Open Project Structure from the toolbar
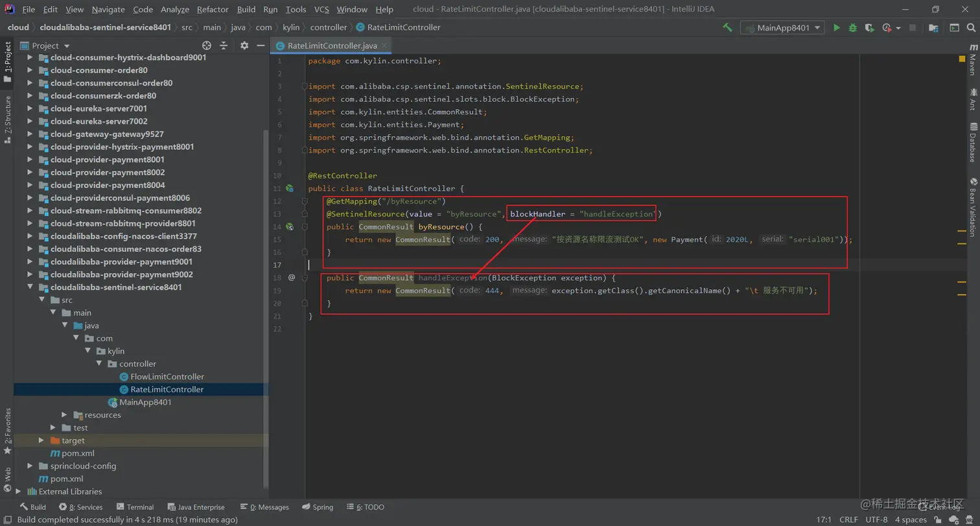 [x=933, y=27]
